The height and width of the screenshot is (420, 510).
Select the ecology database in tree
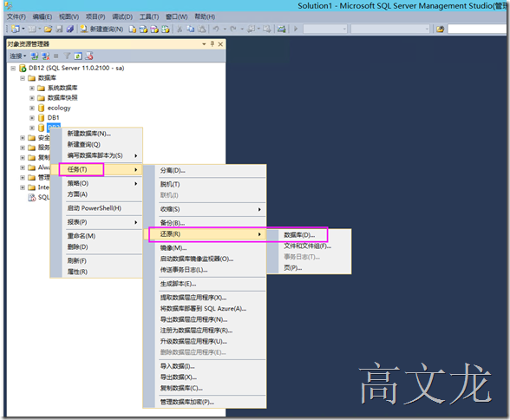(x=59, y=108)
